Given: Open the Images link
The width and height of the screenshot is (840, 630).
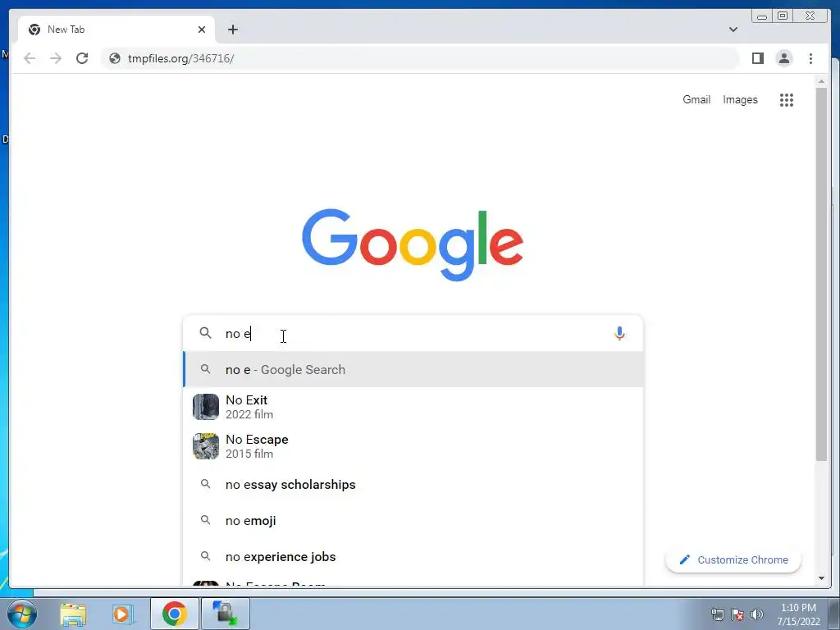Looking at the screenshot, I should pos(740,99).
